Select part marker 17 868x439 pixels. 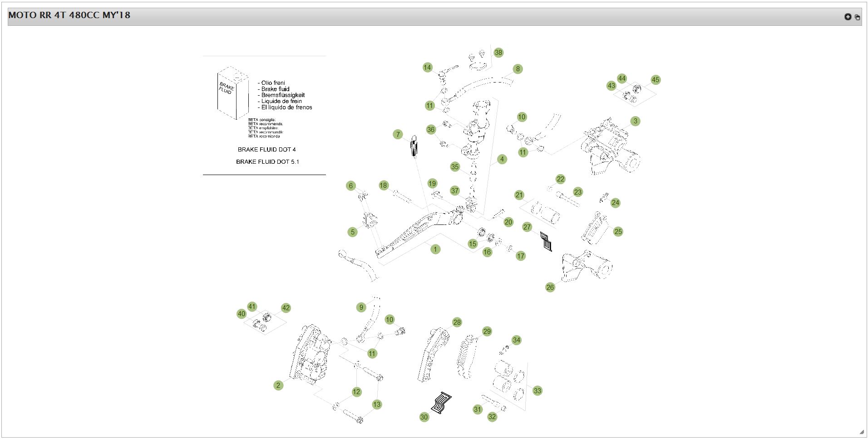tap(521, 256)
